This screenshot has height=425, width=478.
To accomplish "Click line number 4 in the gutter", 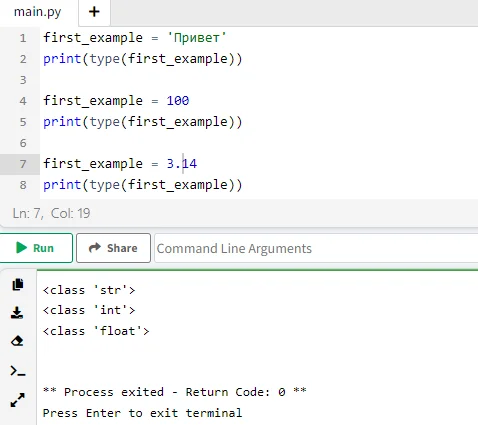I will coord(23,101).
